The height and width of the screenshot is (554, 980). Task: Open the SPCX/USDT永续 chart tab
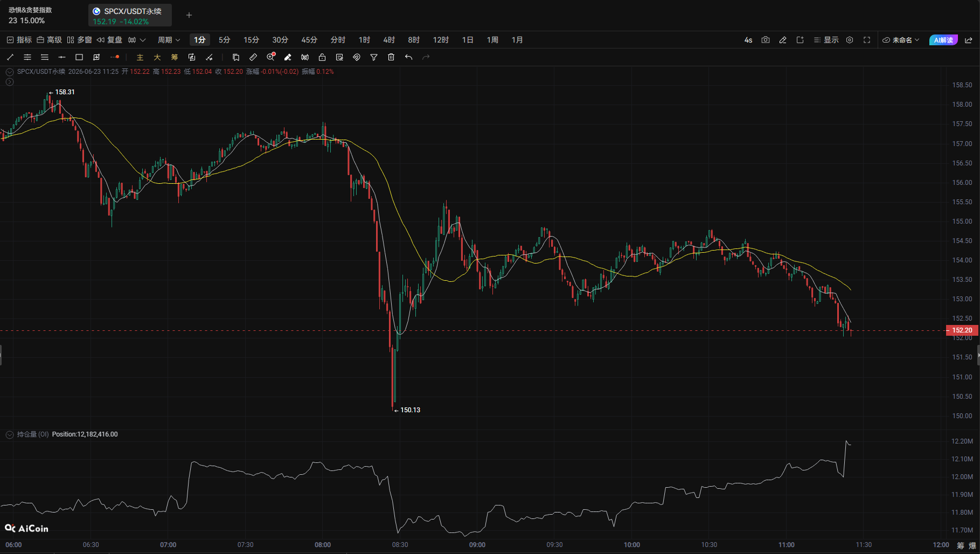tap(130, 16)
